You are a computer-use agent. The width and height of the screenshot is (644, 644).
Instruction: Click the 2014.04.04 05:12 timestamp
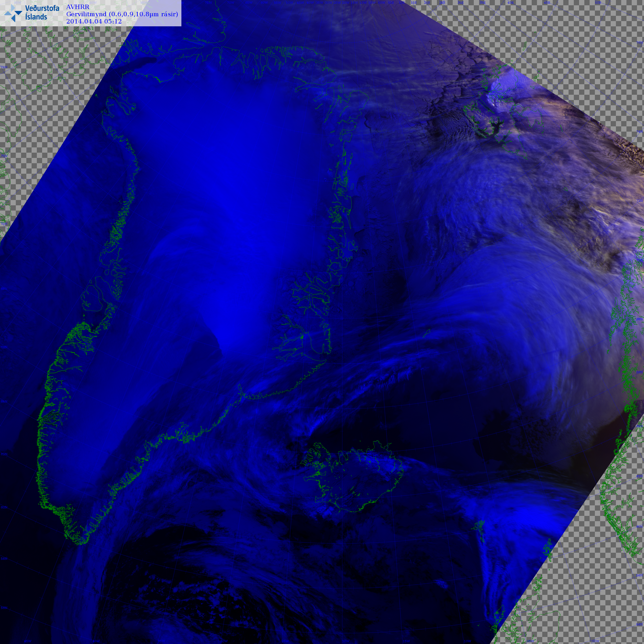pyautogui.click(x=94, y=21)
